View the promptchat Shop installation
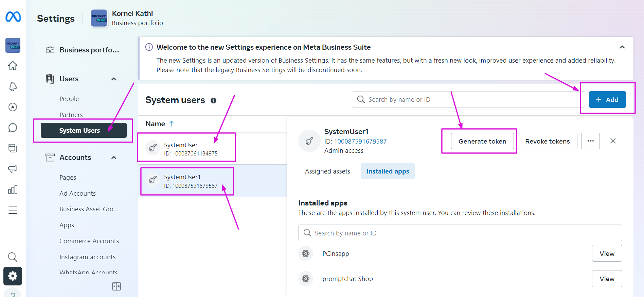This screenshot has width=644, height=297. click(607, 279)
